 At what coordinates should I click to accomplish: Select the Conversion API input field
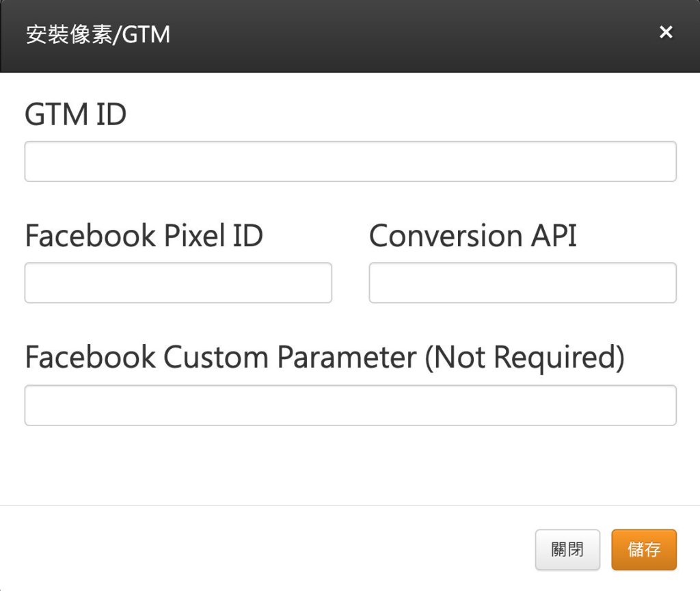point(523,283)
